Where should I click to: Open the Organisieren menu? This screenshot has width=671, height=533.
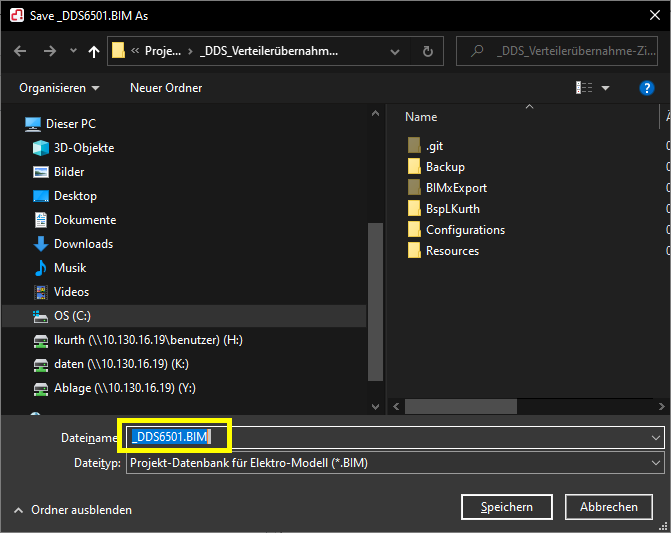59,88
